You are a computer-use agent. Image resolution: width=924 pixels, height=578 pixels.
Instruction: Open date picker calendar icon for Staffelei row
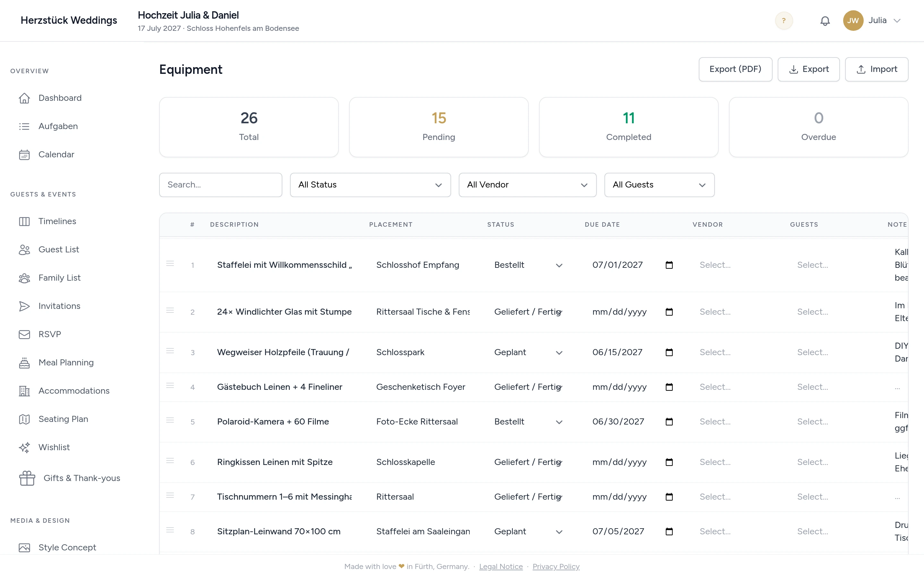point(669,265)
